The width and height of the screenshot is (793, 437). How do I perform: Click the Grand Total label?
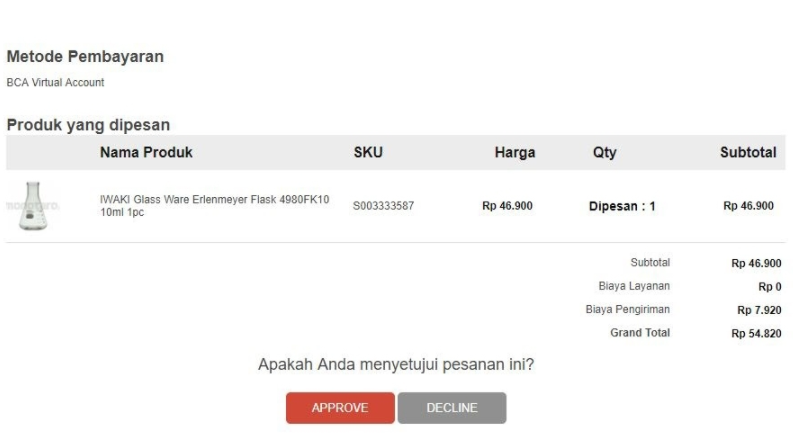(x=640, y=333)
